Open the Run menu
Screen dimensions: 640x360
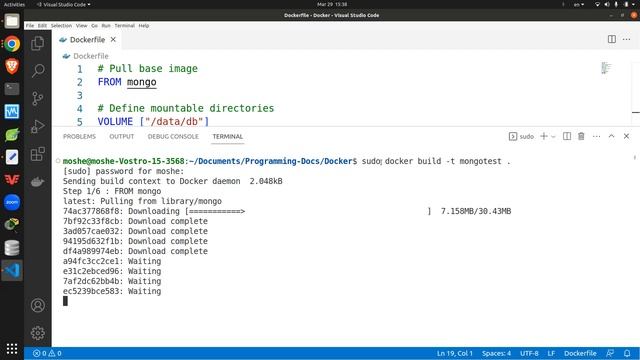[x=106, y=26]
